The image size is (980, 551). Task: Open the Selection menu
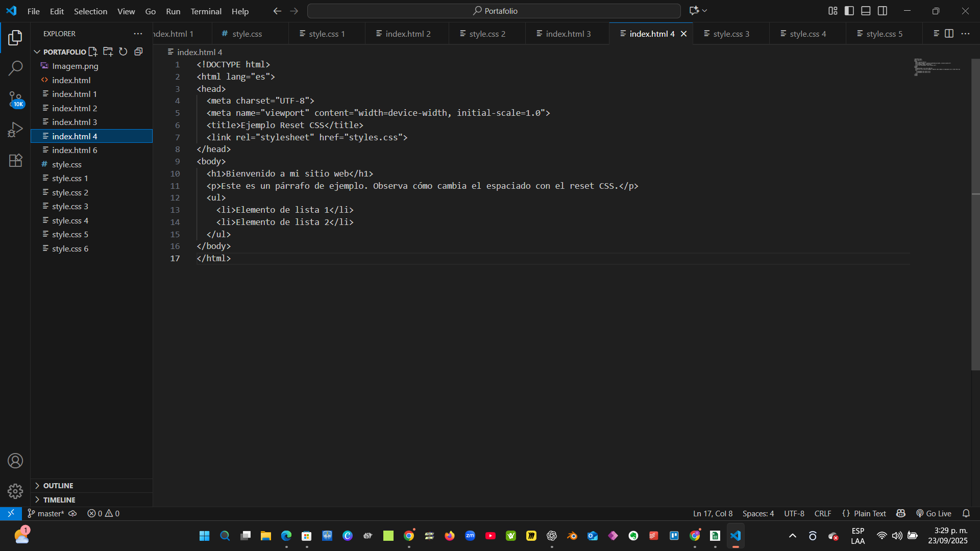coord(90,11)
